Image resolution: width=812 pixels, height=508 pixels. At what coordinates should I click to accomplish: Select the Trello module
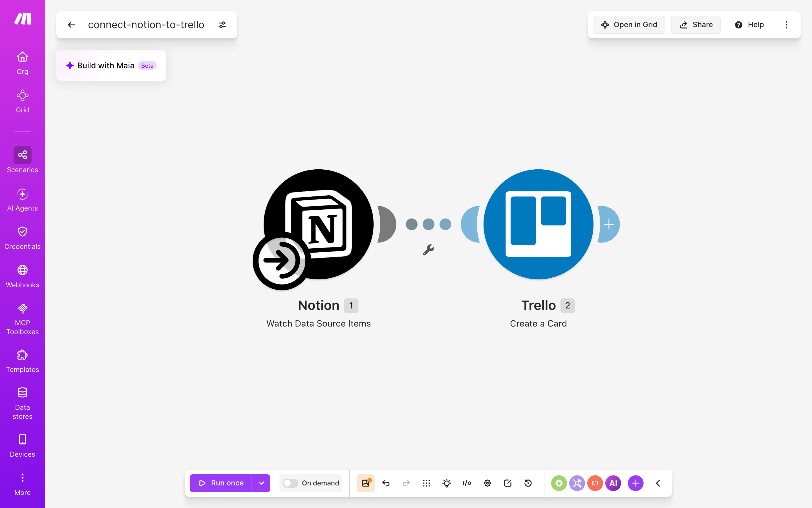pos(538,224)
